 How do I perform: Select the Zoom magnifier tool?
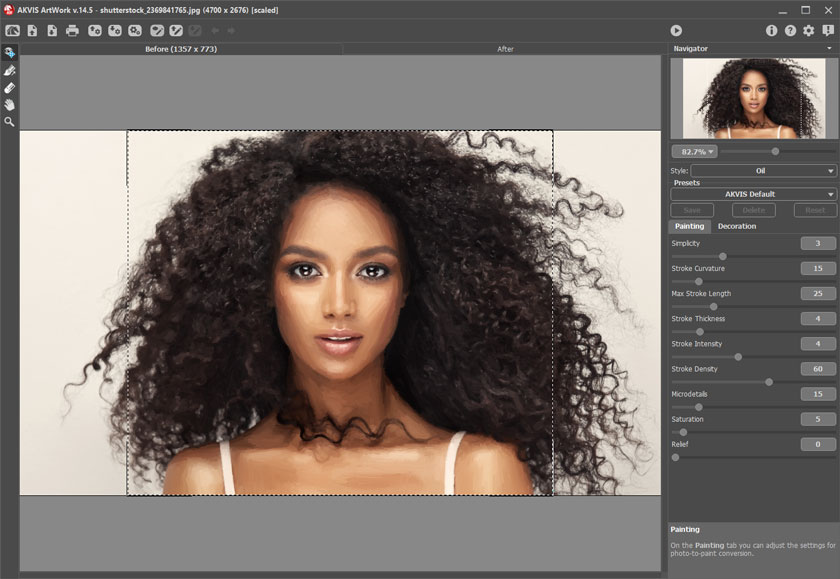point(10,122)
